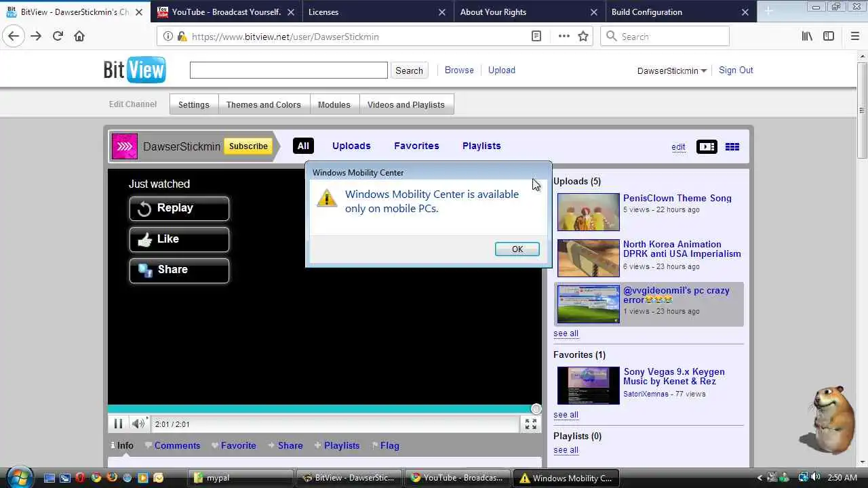Click the browser Search box

pos(665,37)
